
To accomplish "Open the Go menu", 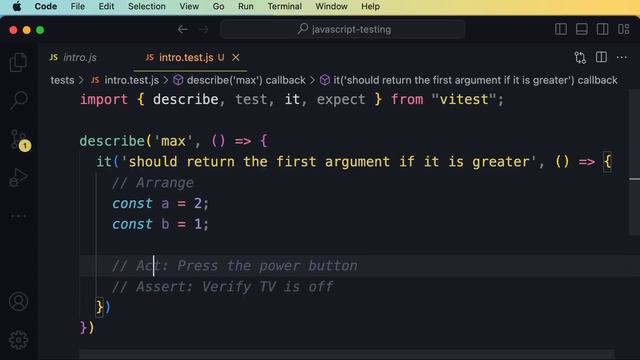I will click(218, 7).
